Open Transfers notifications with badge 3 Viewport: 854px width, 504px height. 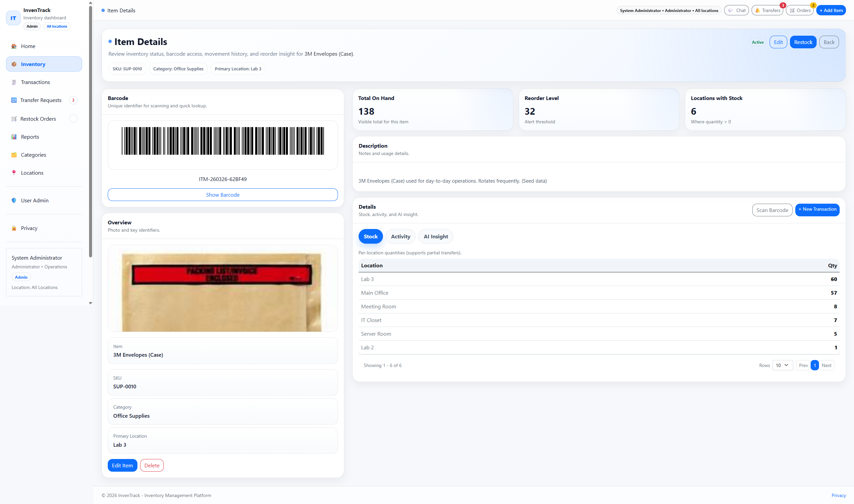click(x=767, y=10)
